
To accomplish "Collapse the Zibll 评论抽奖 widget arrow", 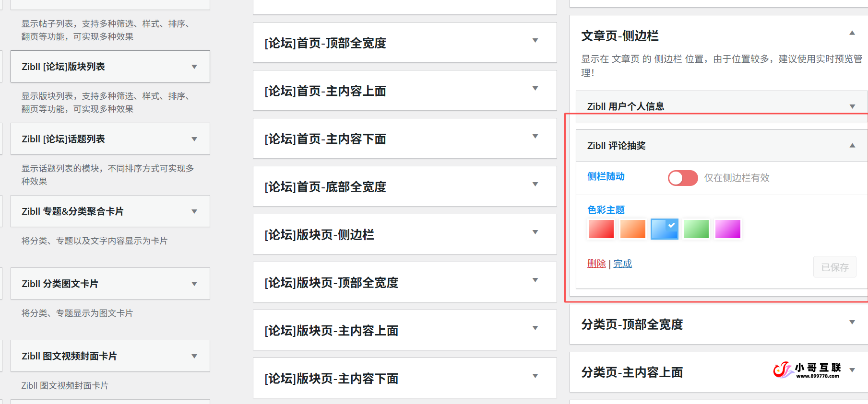I will 852,146.
